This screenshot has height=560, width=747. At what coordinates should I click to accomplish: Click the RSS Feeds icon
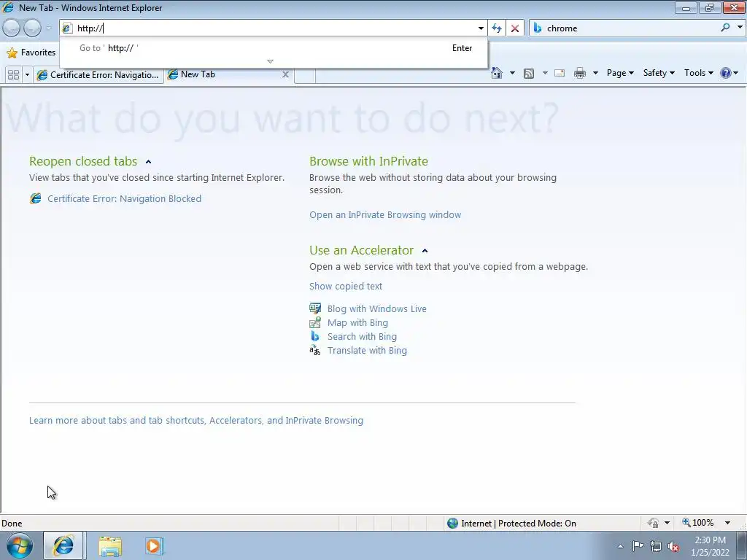(529, 74)
